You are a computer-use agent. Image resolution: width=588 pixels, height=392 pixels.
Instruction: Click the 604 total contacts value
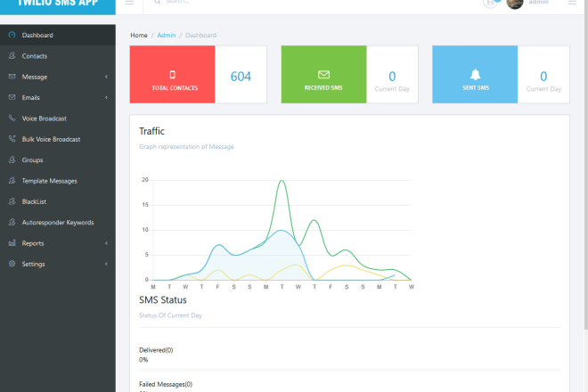(x=241, y=77)
